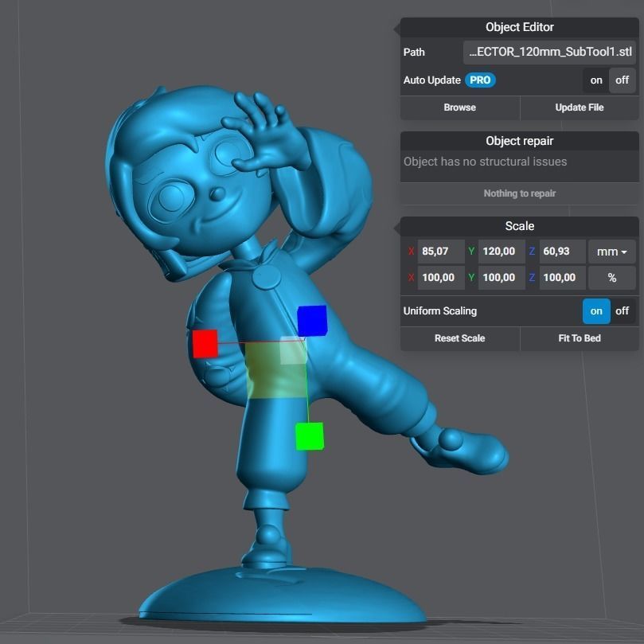Turn Auto Update on

pos(596,80)
